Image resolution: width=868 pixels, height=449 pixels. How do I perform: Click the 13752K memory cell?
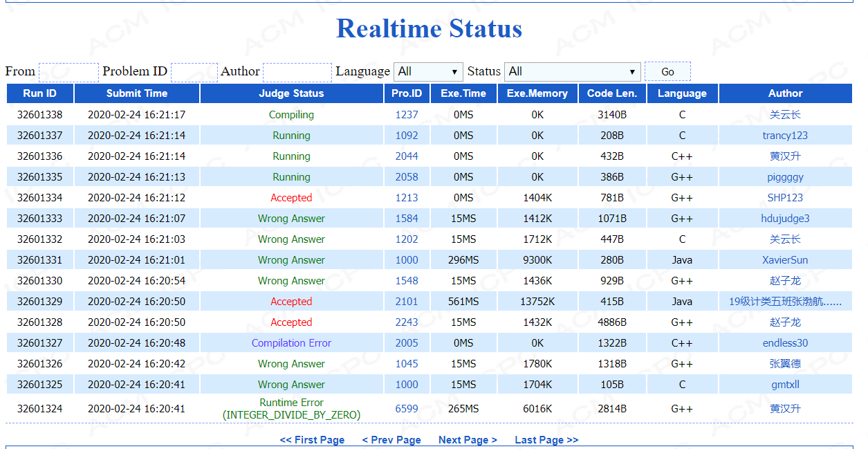(x=537, y=302)
